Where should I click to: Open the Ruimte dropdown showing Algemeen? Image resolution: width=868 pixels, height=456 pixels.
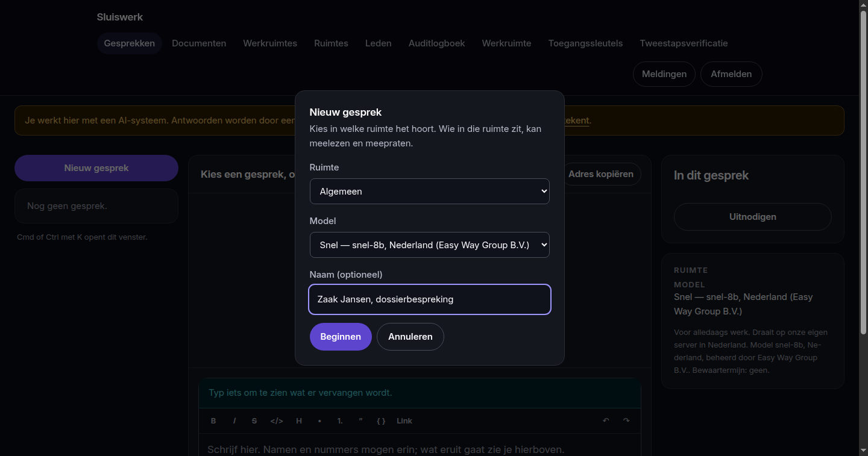[430, 192]
